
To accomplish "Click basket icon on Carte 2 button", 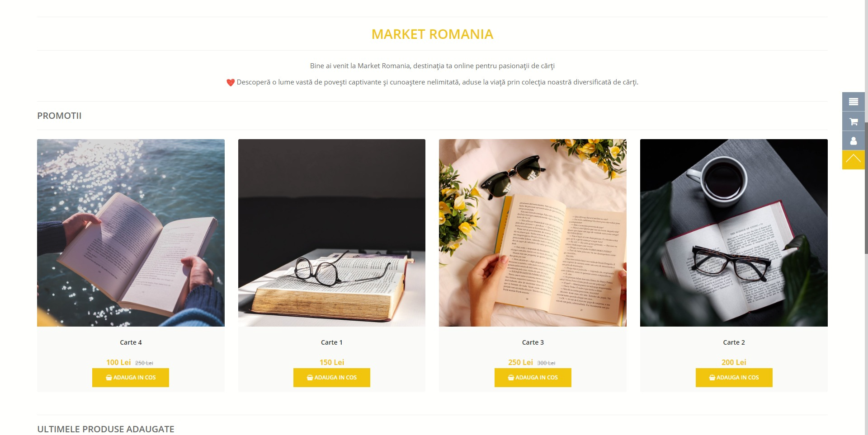I will pos(712,378).
